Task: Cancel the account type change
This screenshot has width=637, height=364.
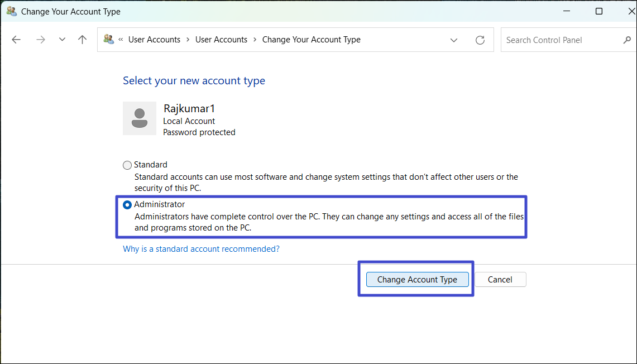Action: 500,280
